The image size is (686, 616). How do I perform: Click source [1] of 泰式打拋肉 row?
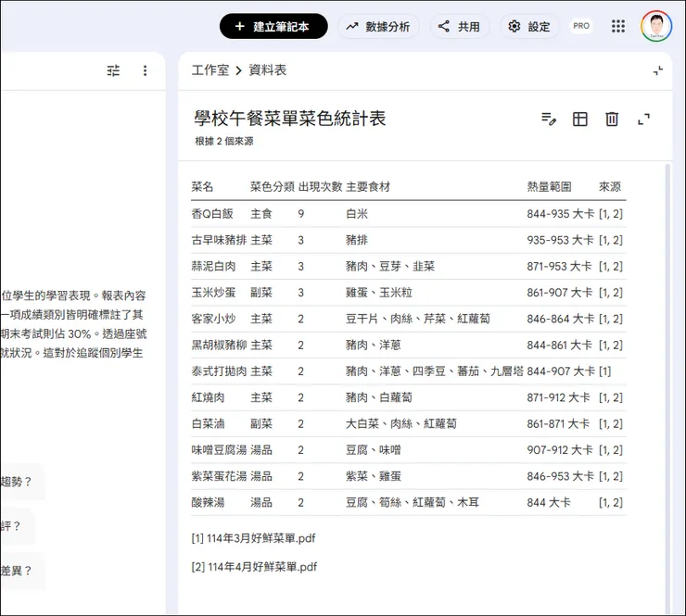click(604, 371)
